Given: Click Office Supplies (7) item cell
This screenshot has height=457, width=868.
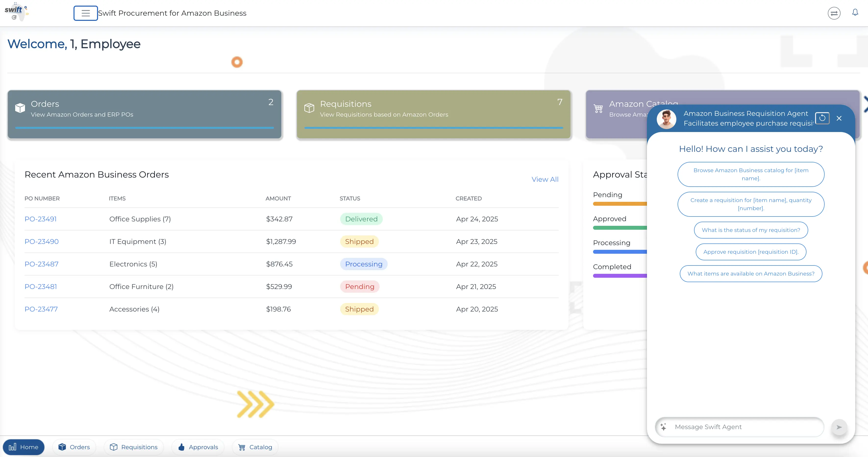Looking at the screenshot, I should (x=140, y=219).
